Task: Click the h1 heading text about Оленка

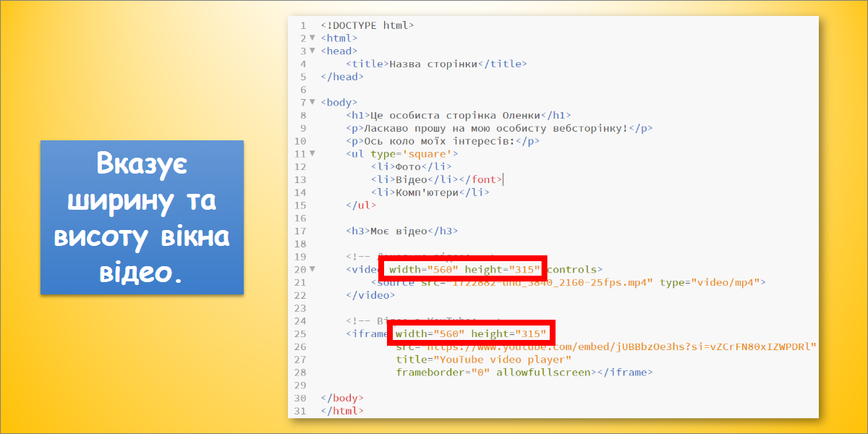Action: click(456, 115)
